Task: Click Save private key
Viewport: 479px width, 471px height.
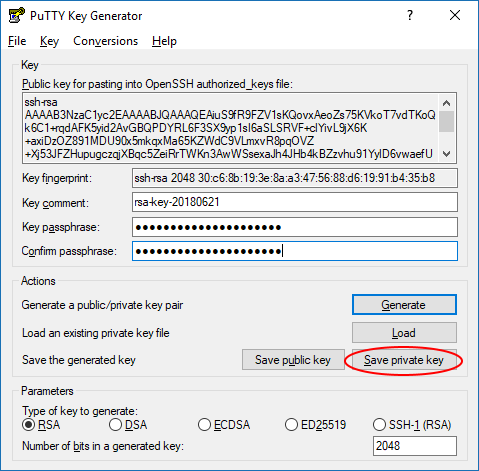Action: coord(404,360)
